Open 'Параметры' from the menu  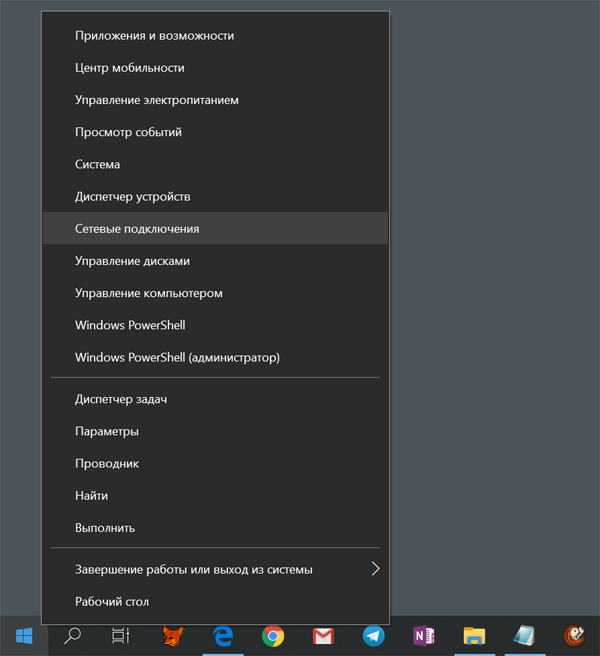(x=107, y=431)
